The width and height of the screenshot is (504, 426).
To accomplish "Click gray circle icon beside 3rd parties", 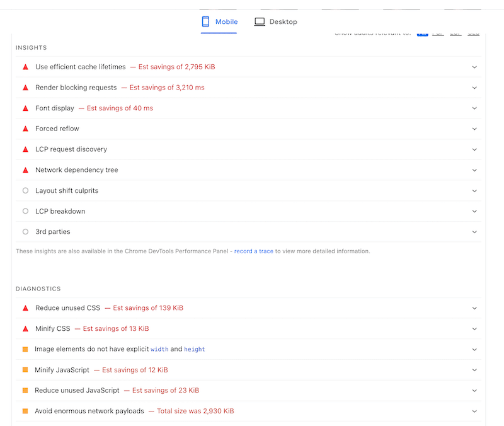I will 25,232.
